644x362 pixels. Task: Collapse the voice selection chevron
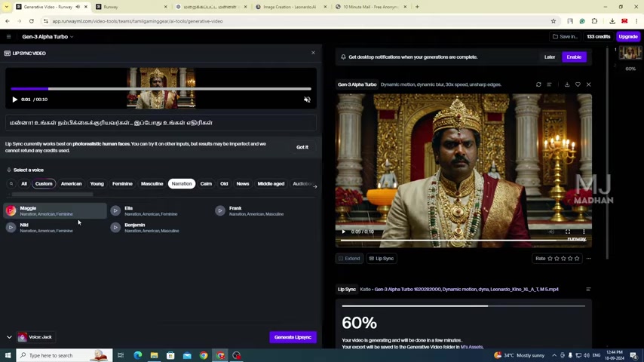tap(9, 337)
